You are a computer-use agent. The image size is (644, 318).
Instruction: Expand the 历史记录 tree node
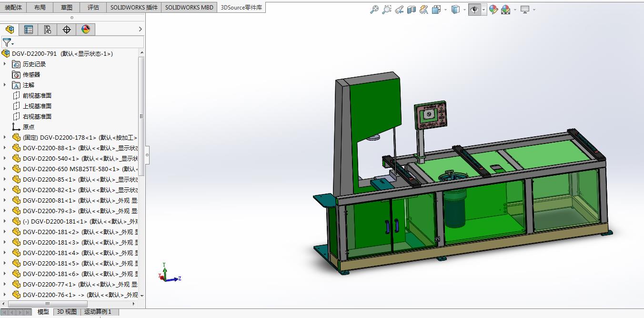(5, 64)
